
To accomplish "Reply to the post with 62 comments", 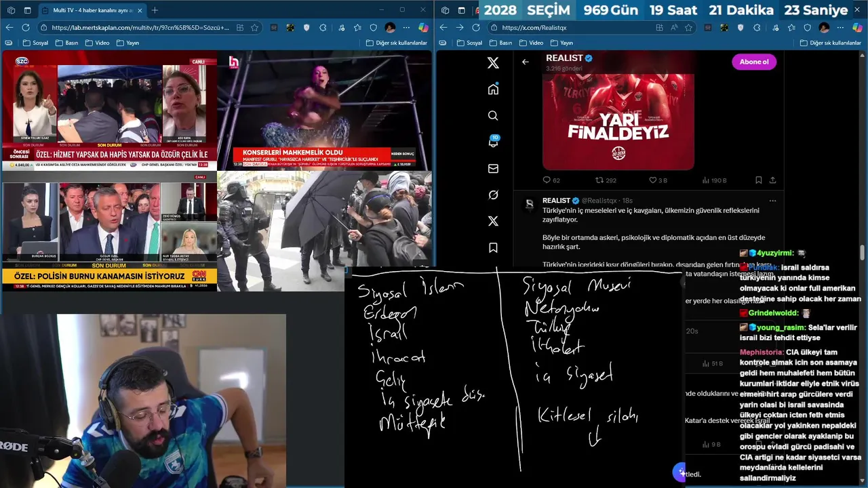I will (551, 180).
